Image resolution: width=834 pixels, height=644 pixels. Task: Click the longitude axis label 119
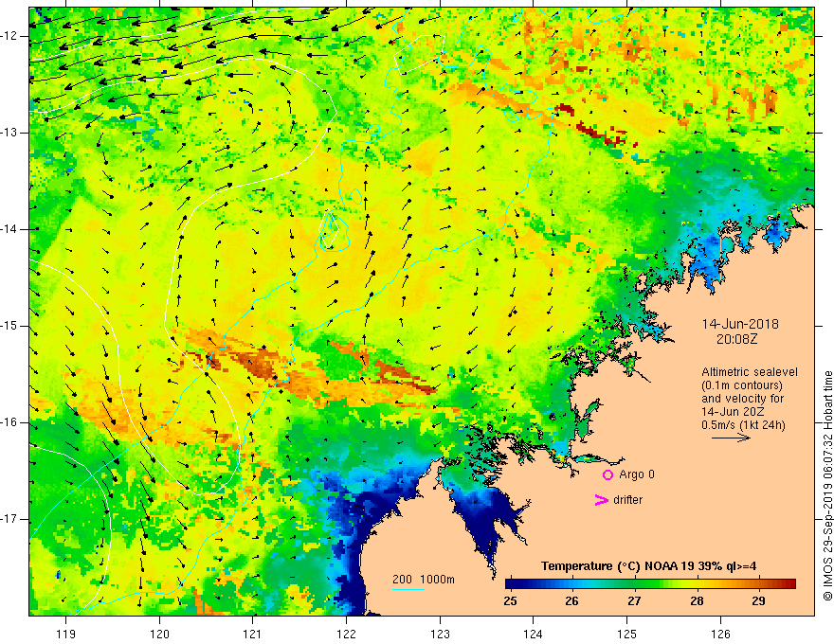click(x=66, y=634)
